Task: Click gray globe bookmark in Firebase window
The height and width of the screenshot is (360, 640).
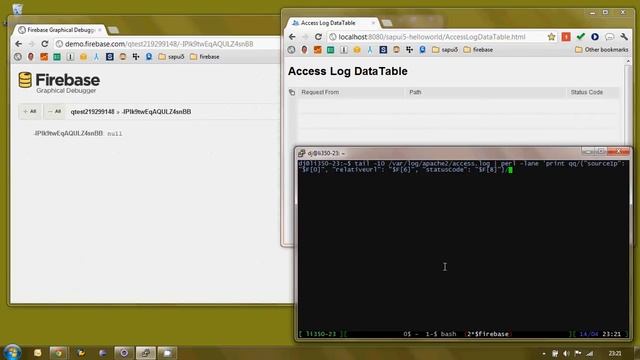Action: (18, 57)
